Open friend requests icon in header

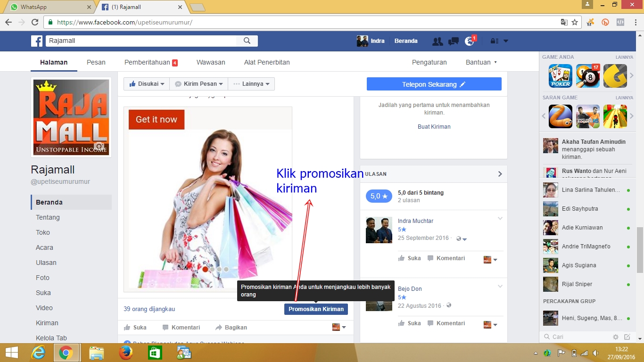coord(438,41)
